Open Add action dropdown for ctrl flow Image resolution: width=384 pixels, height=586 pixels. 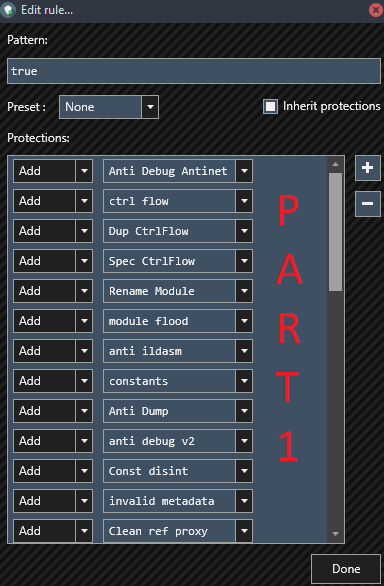coord(53,201)
